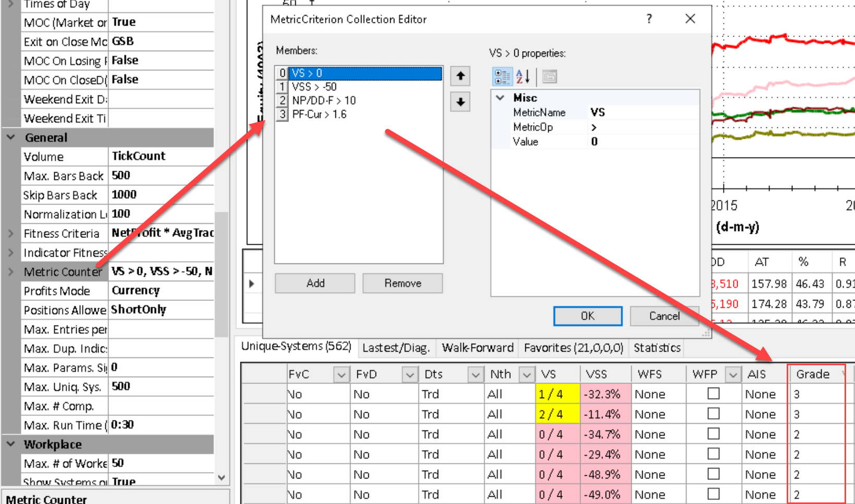Click the row selector arrow in grid

252,284
